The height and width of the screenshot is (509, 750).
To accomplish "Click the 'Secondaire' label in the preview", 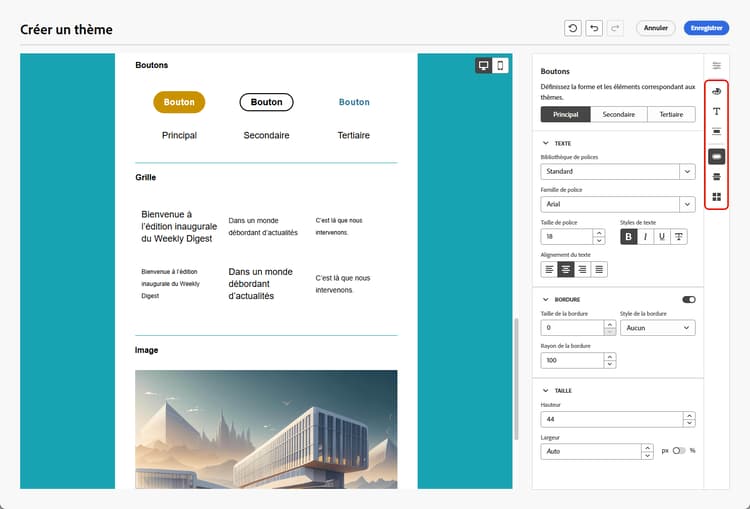I will pyautogui.click(x=266, y=135).
